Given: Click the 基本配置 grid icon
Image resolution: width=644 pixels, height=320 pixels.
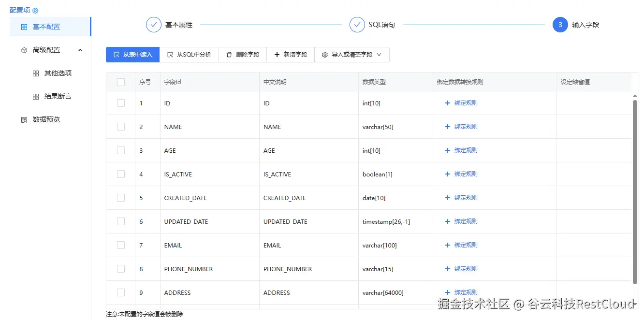Looking at the screenshot, I should pos(24,27).
